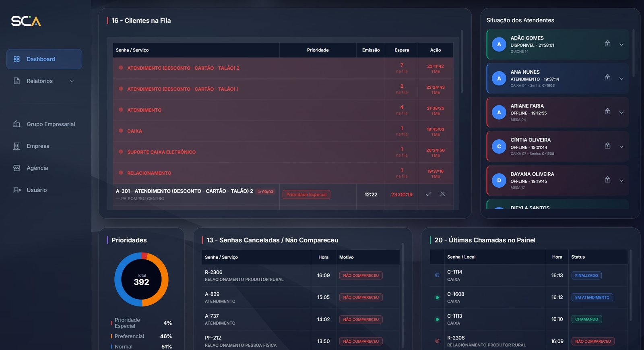Screen dimensions: 644x350
Task: Click the FINALIZADO status for C-1114
Action: [586, 275]
